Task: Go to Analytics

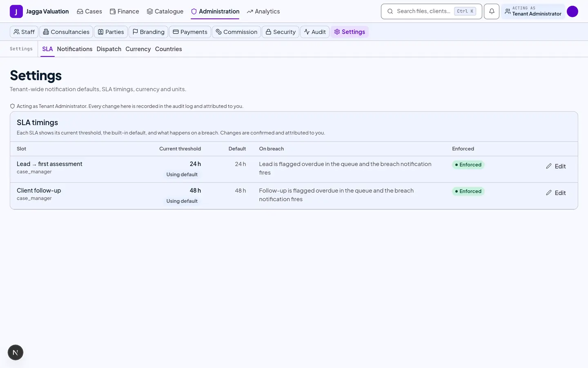Action: pyautogui.click(x=263, y=11)
